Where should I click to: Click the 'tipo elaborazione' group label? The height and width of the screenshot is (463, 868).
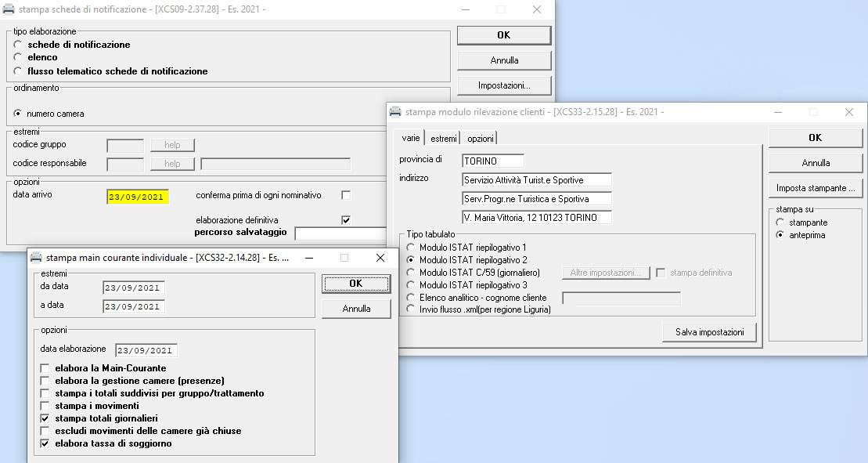coord(45,31)
